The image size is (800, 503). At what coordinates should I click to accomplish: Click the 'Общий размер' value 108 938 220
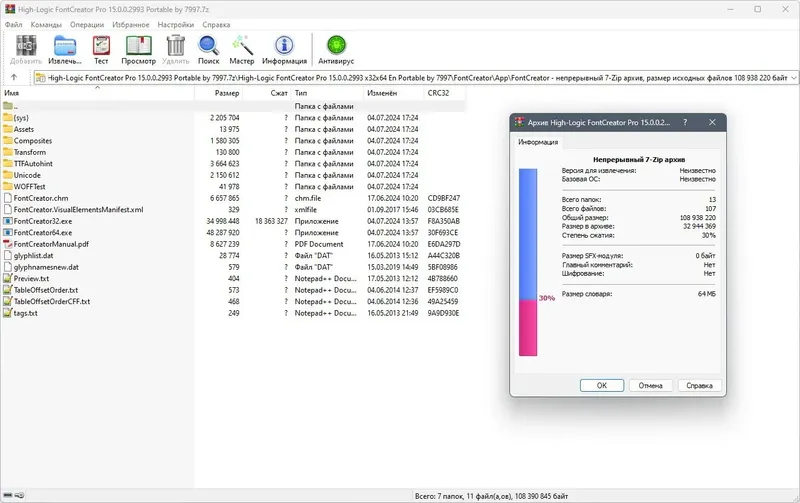pos(697,217)
